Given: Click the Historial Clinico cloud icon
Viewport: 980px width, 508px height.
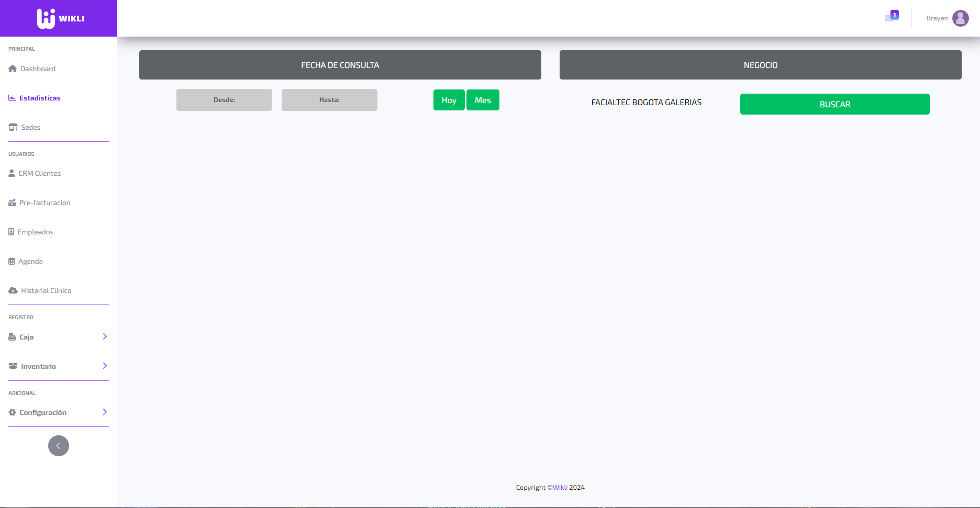Looking at the screenshot, I should click(x=13, y=290).
